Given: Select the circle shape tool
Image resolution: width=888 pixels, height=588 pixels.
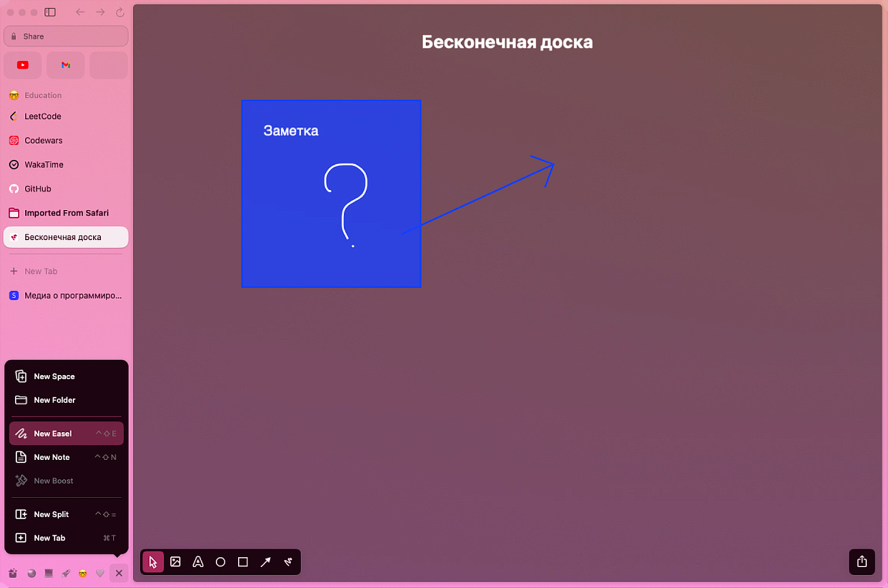Looking at the screenshot, I should pos(220,562).
